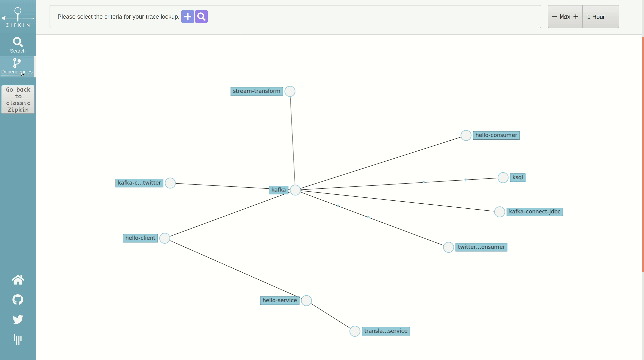Image resolution: width=644 pixels, height=360 pixels.
Task: Click the hello-consumer label
Action: [x=496, y=135]
